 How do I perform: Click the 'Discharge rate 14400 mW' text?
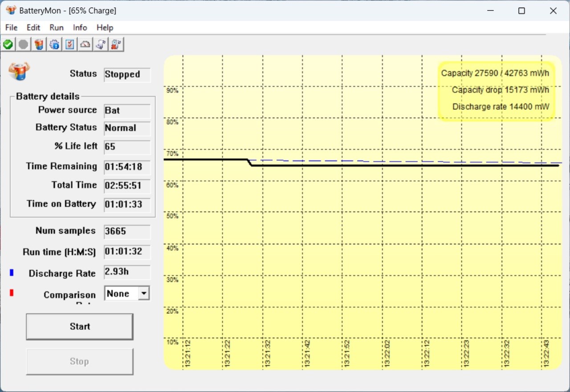pyautogui.click(x=501, y=107)
